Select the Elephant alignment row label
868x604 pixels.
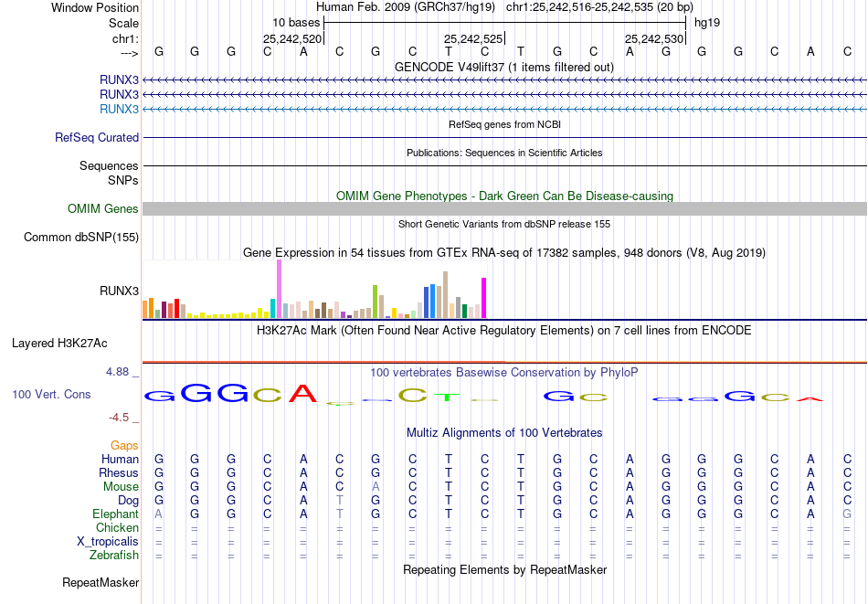coord(115,514)
